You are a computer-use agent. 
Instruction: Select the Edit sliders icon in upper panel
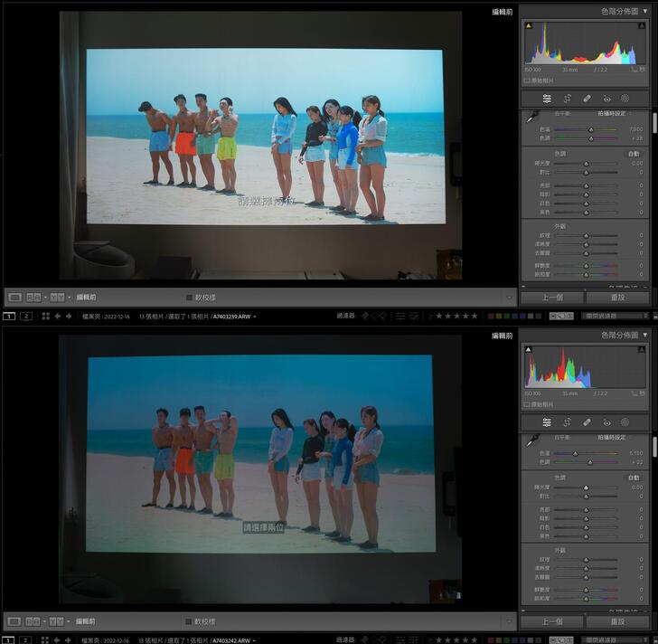(547, 98)
